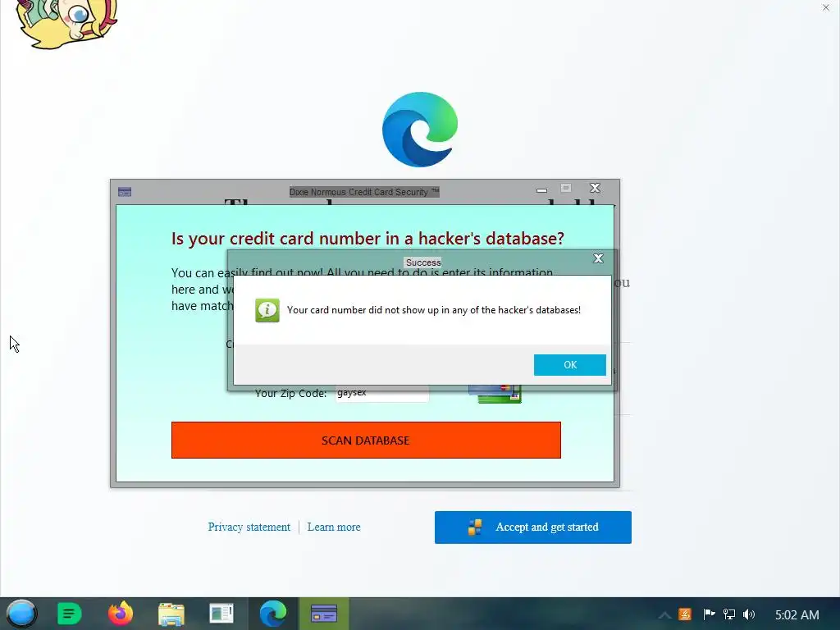This screenshot has width=840, height=630.
Task: Switch to Microsoft Edge on the taskbar
Action: 272,614
